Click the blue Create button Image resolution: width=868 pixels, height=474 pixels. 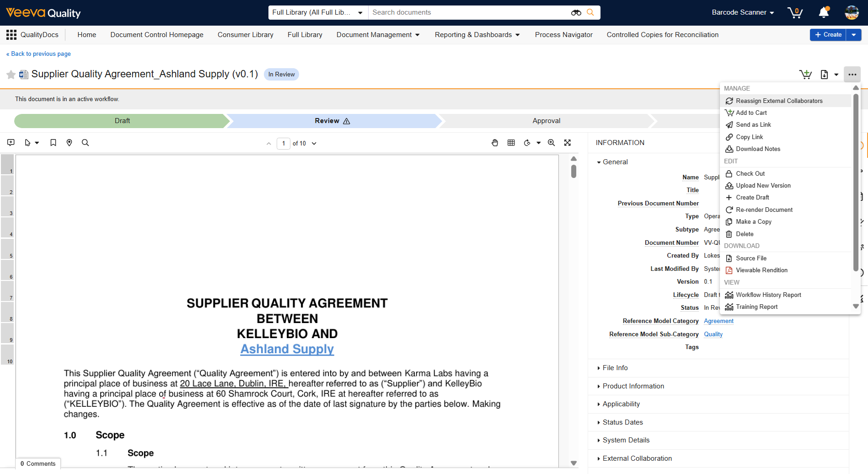[828, 35]
